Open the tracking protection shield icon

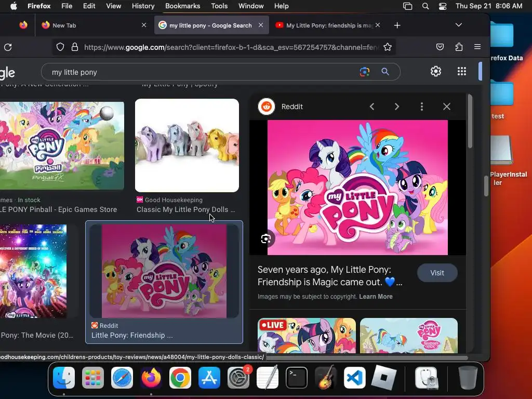(60, 47)
